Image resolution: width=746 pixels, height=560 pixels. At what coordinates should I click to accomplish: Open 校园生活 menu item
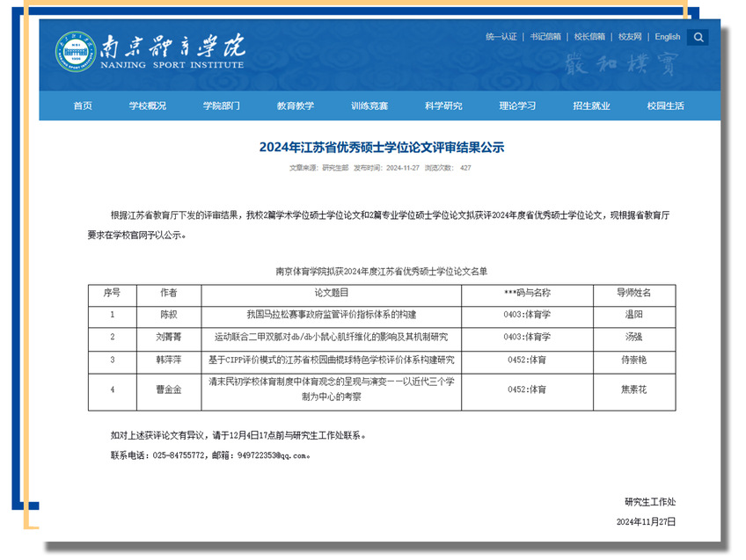[x=665, y=106]
